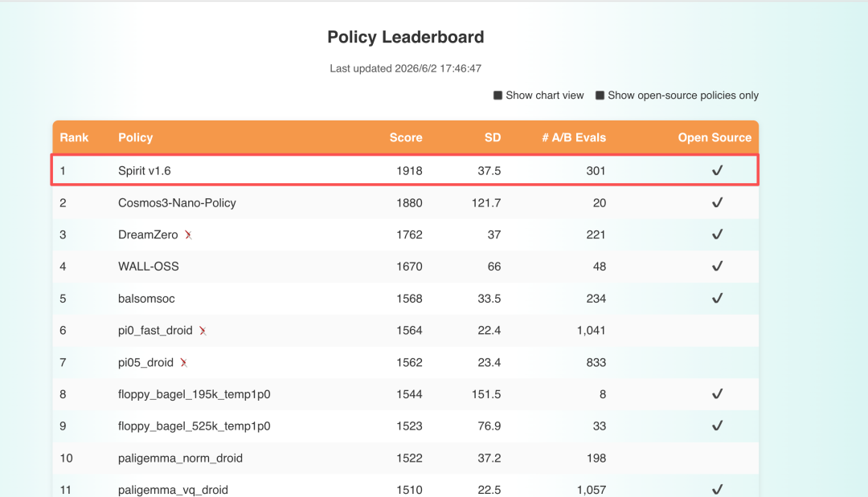Sort by the Policy column header
This screenshot has height=497, width=868.
point(136,137)
